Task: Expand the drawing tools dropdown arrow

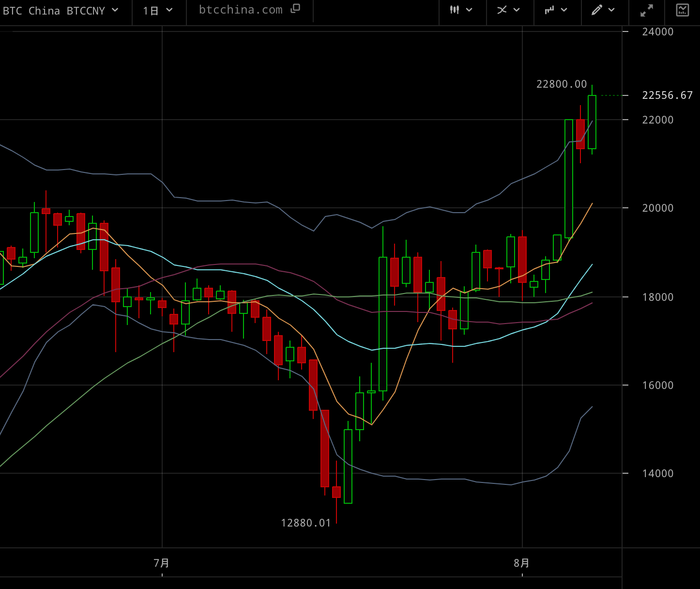Action: pyautogui.click(x=611, y=10)
